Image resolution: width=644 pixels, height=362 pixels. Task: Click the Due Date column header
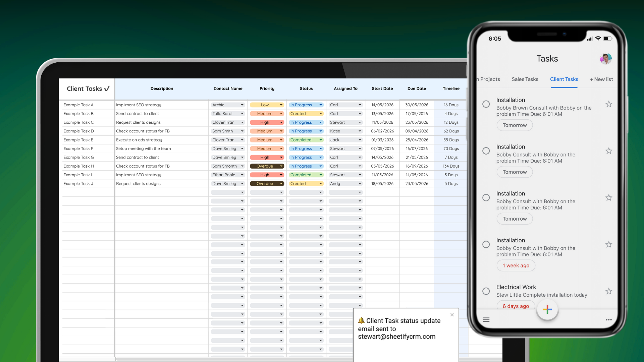pos(417,89)
